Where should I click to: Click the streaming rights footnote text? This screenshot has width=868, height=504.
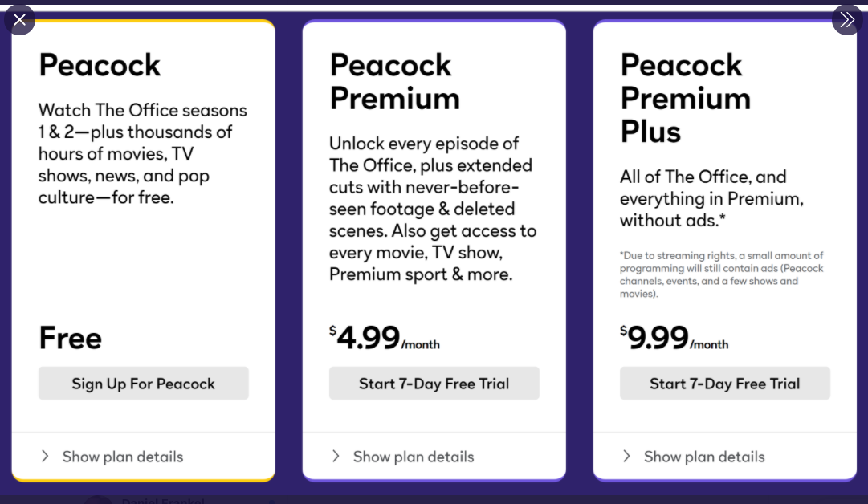click(721, 274)
